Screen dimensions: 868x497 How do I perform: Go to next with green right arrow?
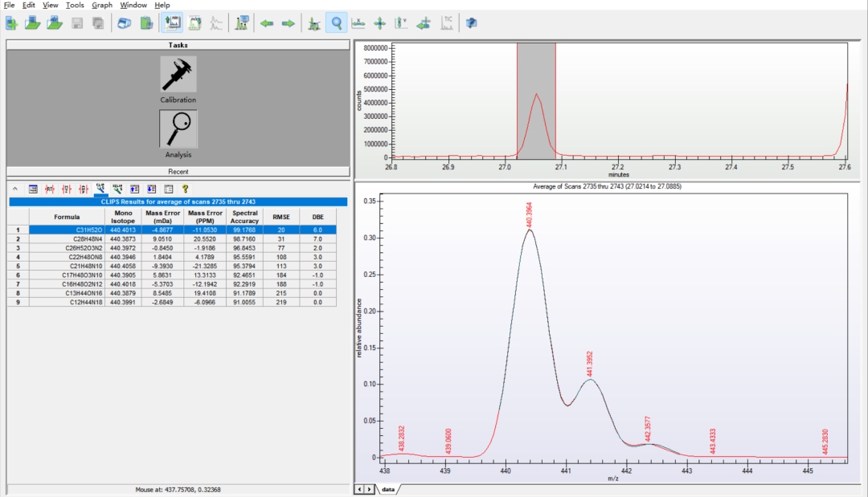pos(289,23)
